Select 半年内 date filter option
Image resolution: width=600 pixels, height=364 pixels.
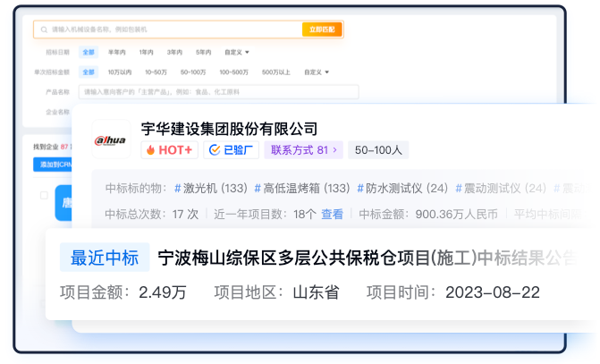(116, 53)
